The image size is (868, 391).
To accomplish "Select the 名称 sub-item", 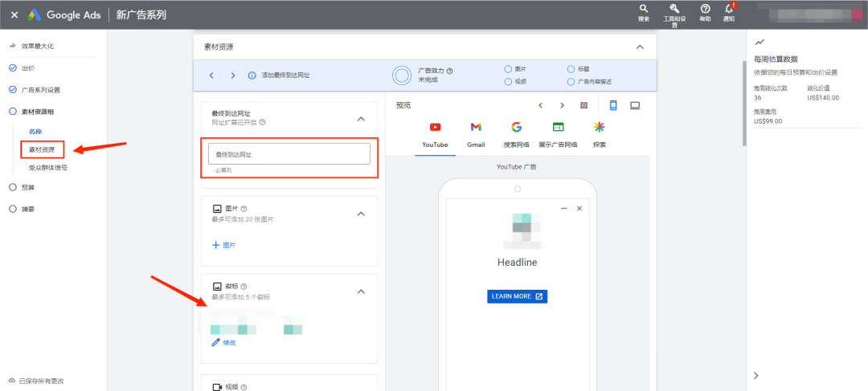I will tap(35, 132).
